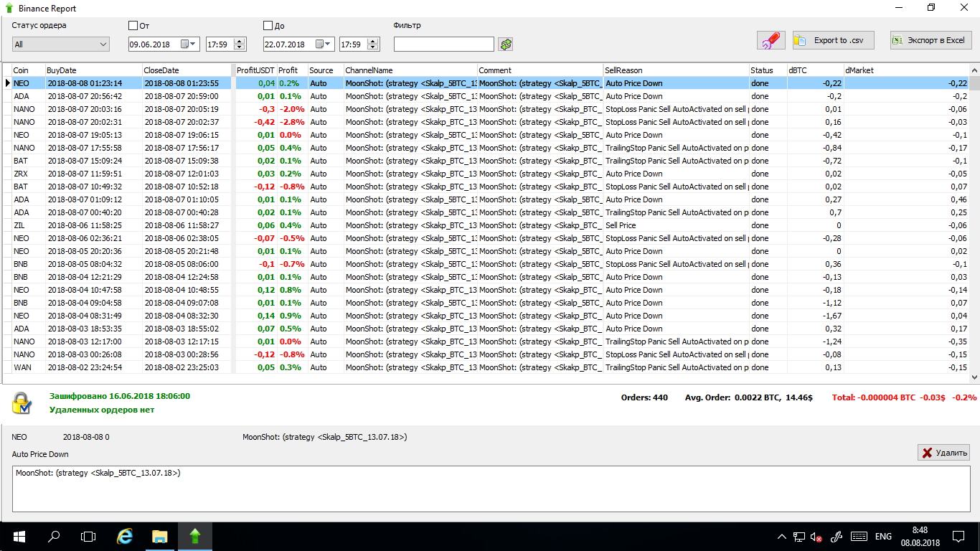Open the order status dropdown showing All
980x551 pixels.
pyautogui.click(x=61, y=44)
